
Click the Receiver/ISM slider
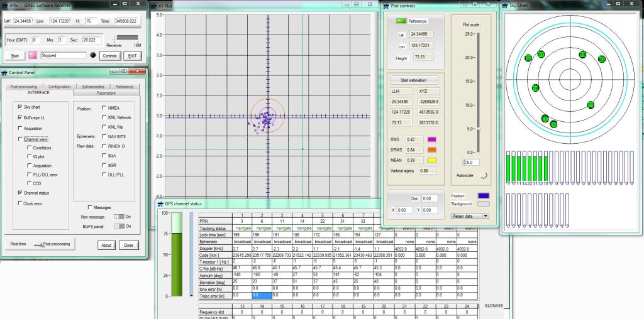coord(126,38)
